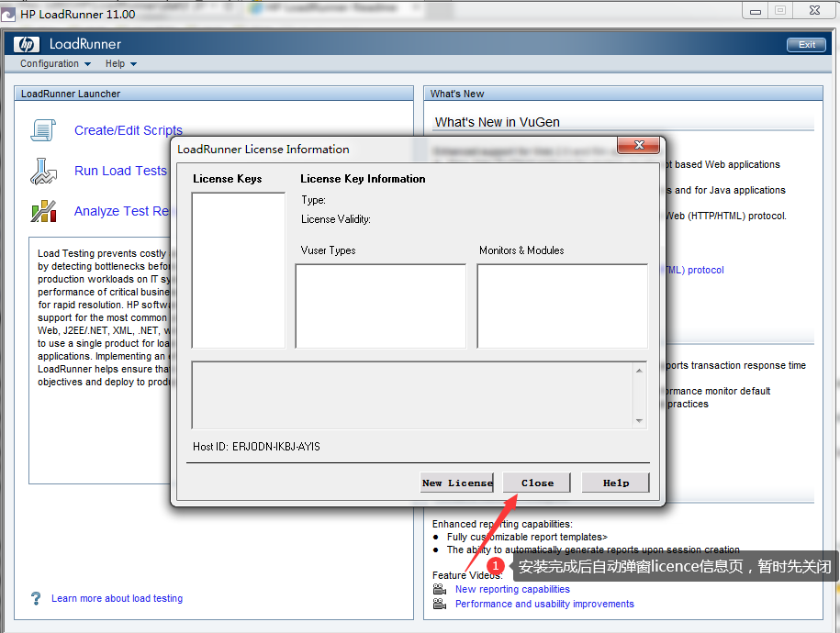Open Learn more about load testing link
Viewport: 840px width, 633px height.
pos(117,598)
